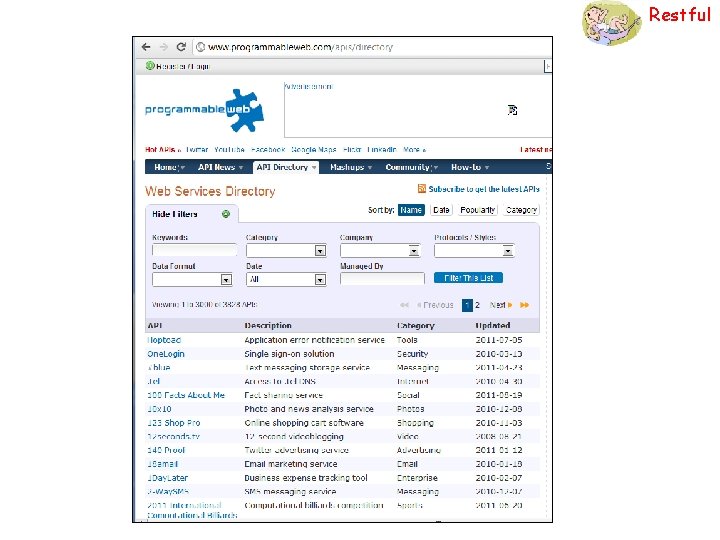Sort list by Date
Image resolution: width=720 pixels, height=540 pixels.
pyautogui.click(x=441, y=210)
